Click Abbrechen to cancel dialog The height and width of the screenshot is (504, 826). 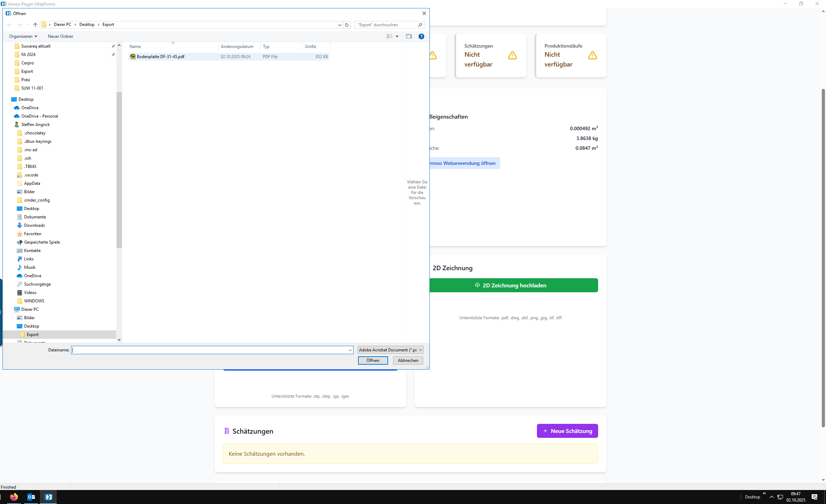[408, 360]
